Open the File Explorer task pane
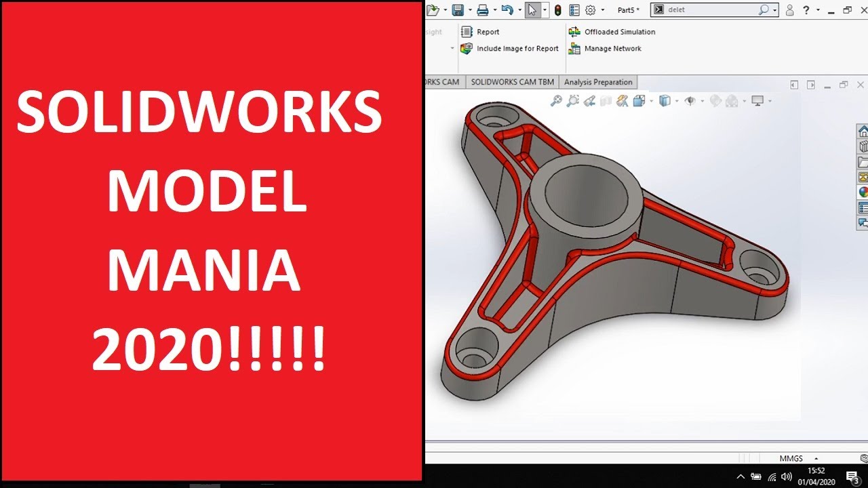Screen dimensions: 868x488 click(863, 162)
